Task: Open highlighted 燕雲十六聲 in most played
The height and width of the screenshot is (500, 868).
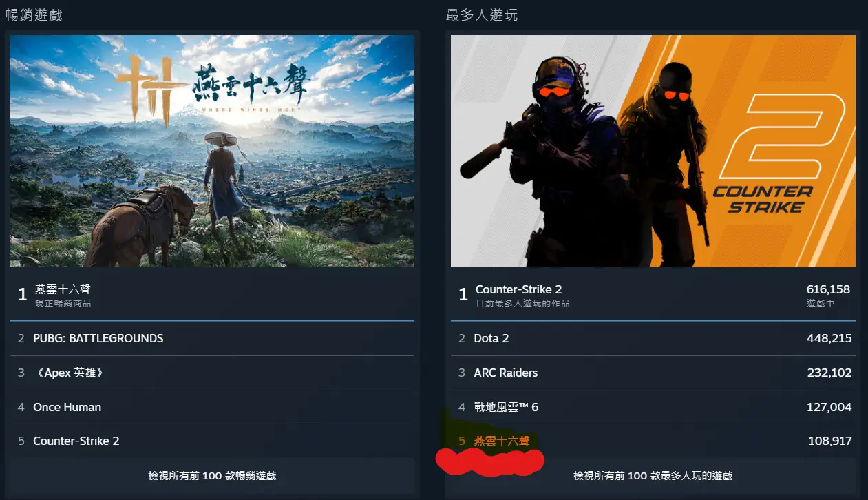Action: tap(653, 441)
